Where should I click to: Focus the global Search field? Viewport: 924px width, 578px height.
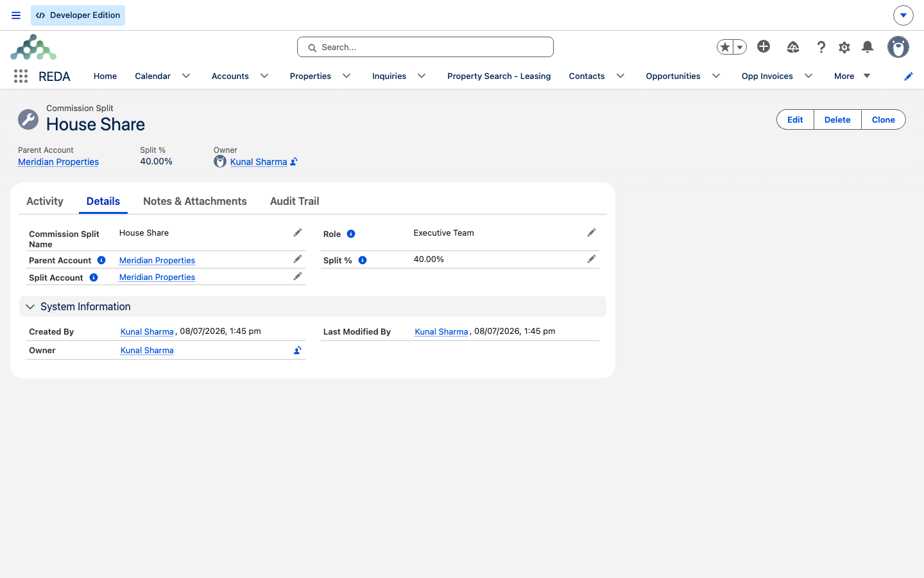click(425, 47)
